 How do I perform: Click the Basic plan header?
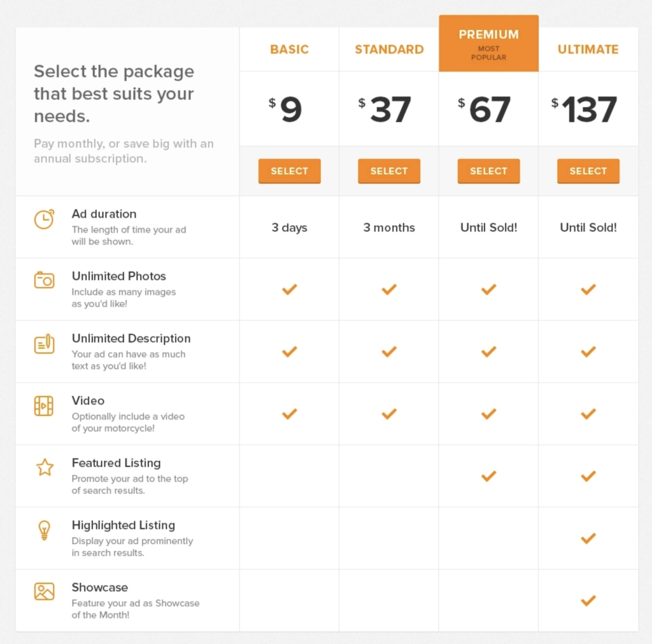[x=290, y=50]
